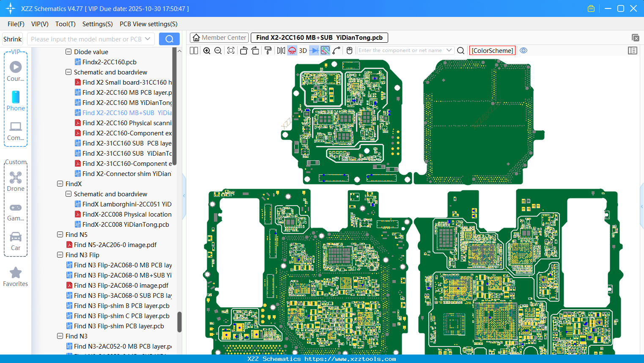Open the ColorScheme button
The width and height of the screenshot is (644, 363).
[x=492, y=50]
